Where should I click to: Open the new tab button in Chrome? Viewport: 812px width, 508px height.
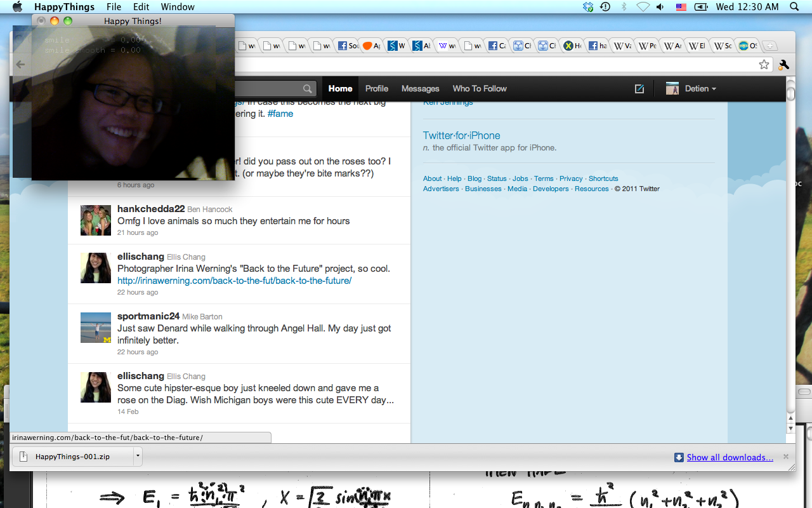pyautogui.click(x=769, y=46)
